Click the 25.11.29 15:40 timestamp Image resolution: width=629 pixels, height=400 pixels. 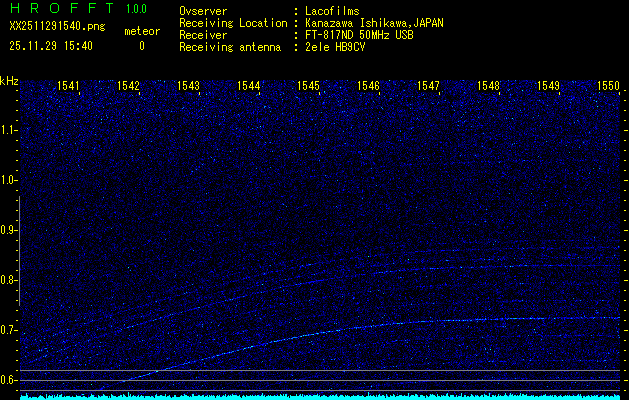click(51, 46)
